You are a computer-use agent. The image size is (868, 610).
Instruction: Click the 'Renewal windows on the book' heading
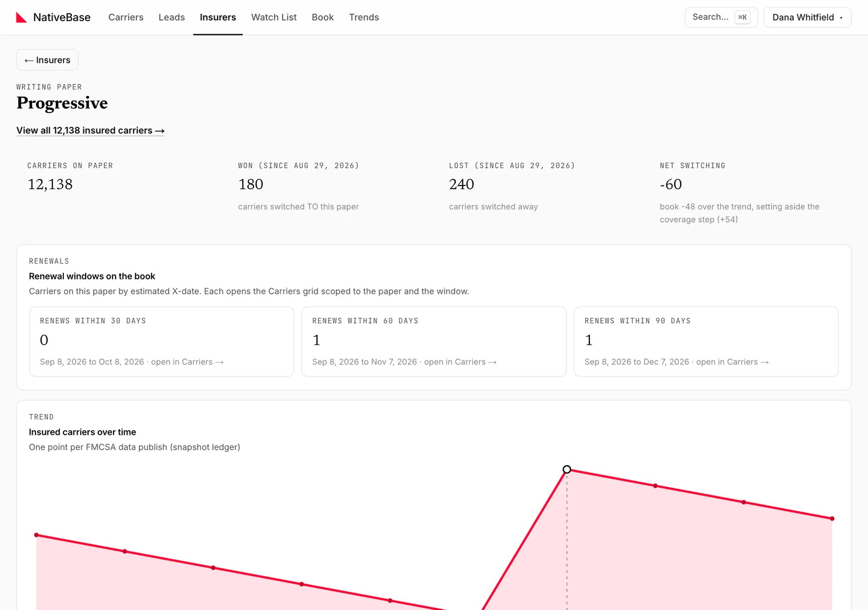click(x=92, y=276)
